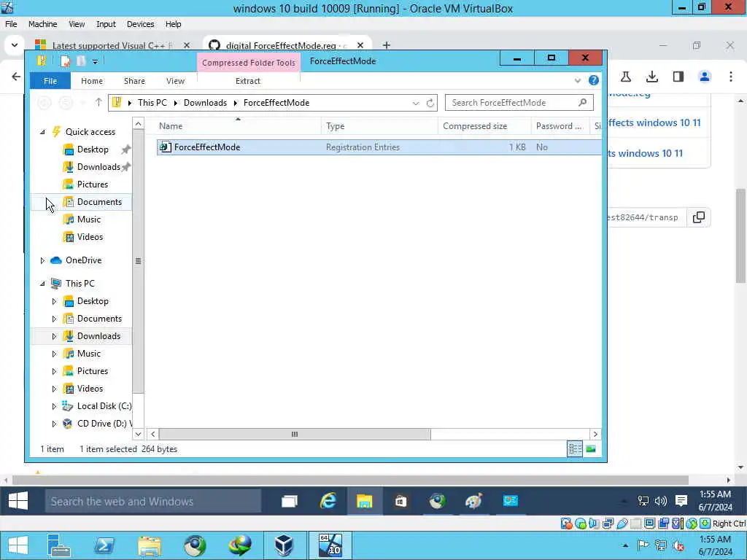The width and height of the screenshot is (747, 560).
Task: Open a new browser tab
Action: click(x=387, y=45)
